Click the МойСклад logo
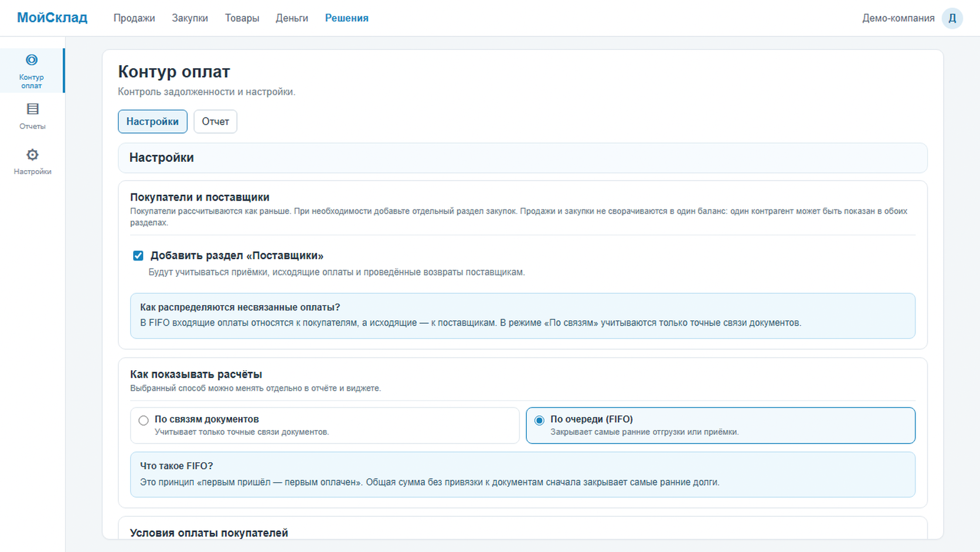The width and height of the screenshot is (980, 552). (x=52, y=18)
